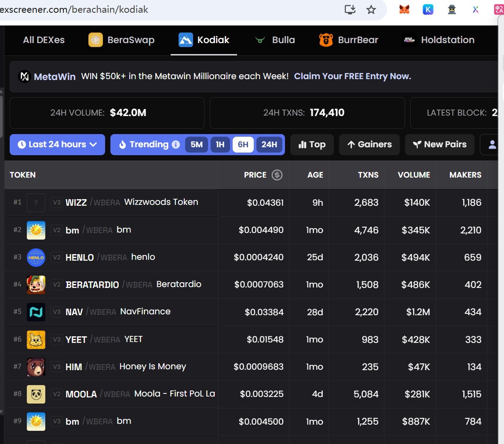Click the MOOLA txns 5,084 cell
The width and height of the screenshot is (504, 444).
pyautogui.click(x=366, y=394)
